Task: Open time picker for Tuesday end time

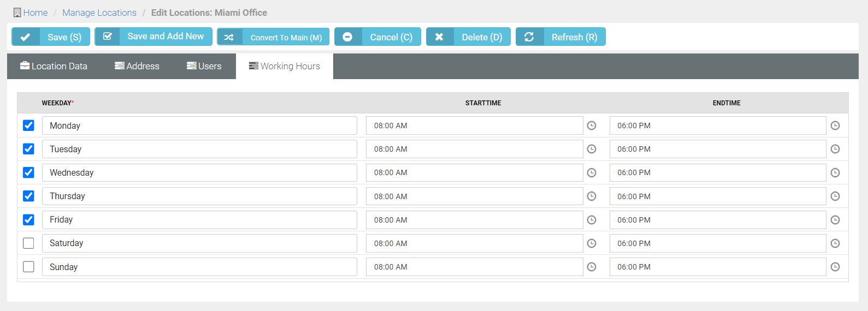Action: point(835,149)
